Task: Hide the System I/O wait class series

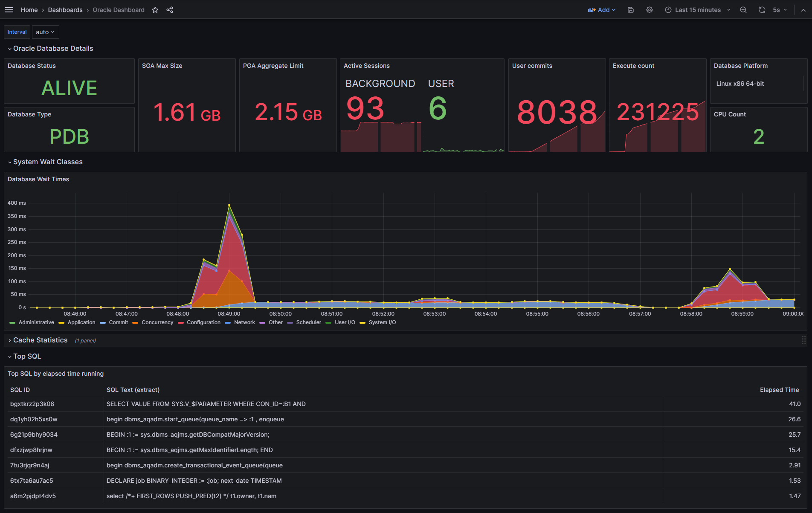Action: click(383, 322)
